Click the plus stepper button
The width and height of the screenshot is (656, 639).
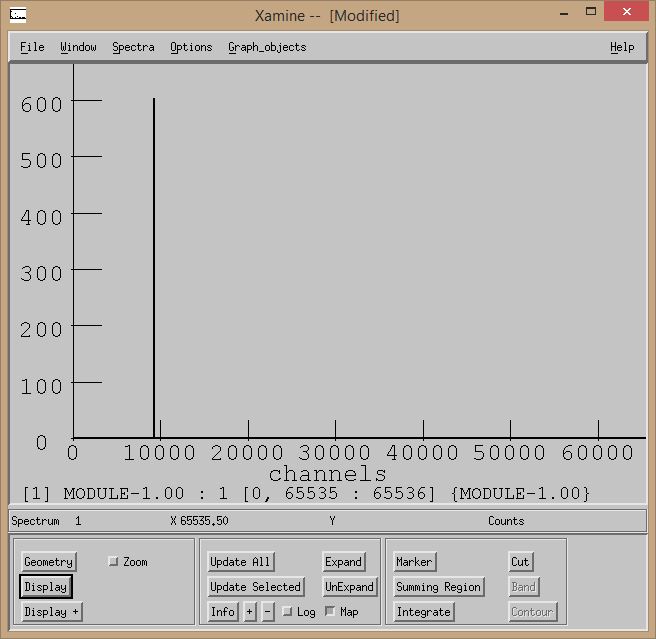(x=250, y=611)
